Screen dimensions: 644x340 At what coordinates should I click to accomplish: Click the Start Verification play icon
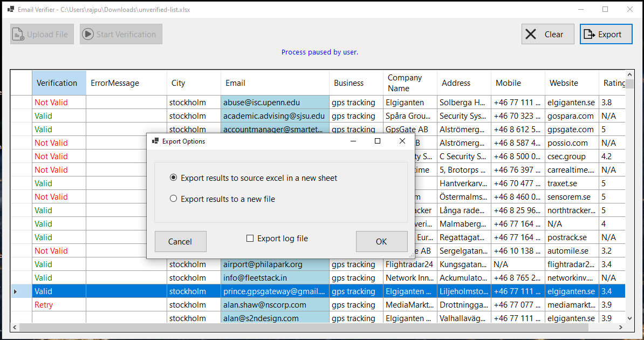tap(87, 34)
